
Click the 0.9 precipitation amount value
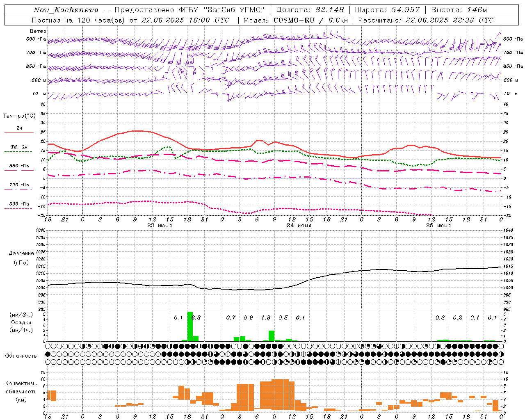tap(248, 318)
